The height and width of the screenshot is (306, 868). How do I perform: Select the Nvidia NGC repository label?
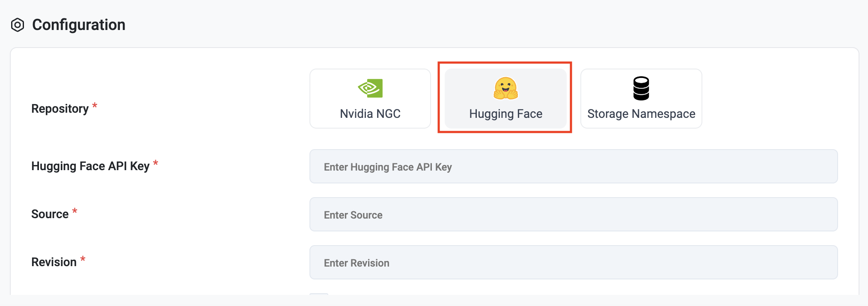(370, 114)
